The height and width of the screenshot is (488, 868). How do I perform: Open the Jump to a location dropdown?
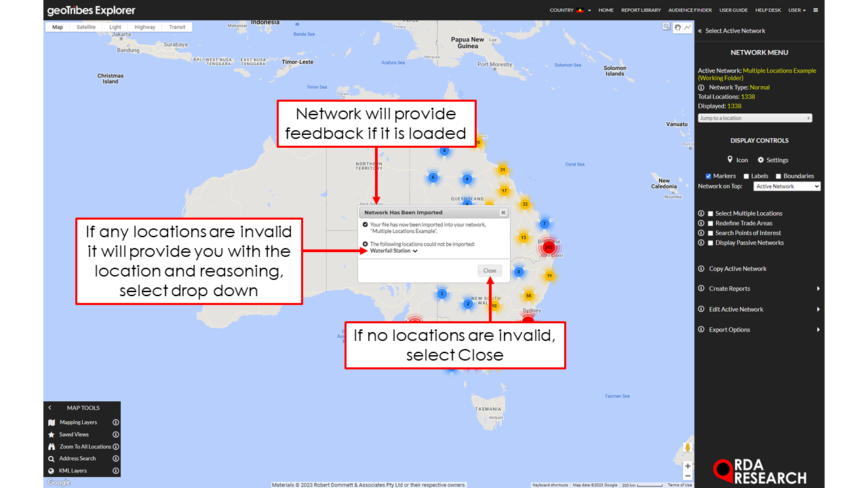(x=755, y=118)
